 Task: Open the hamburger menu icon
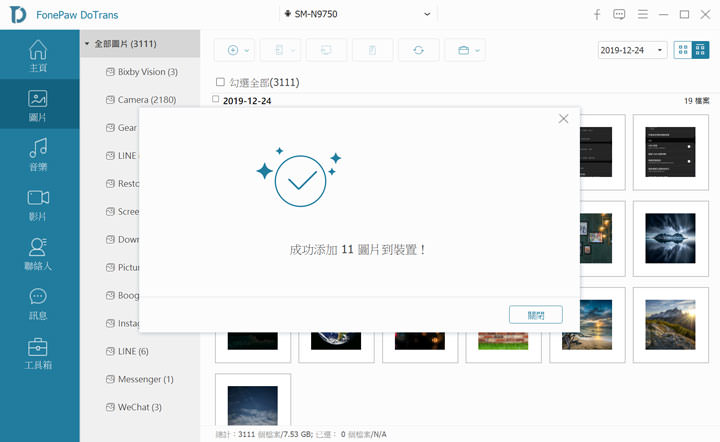[x=643, y=15]
